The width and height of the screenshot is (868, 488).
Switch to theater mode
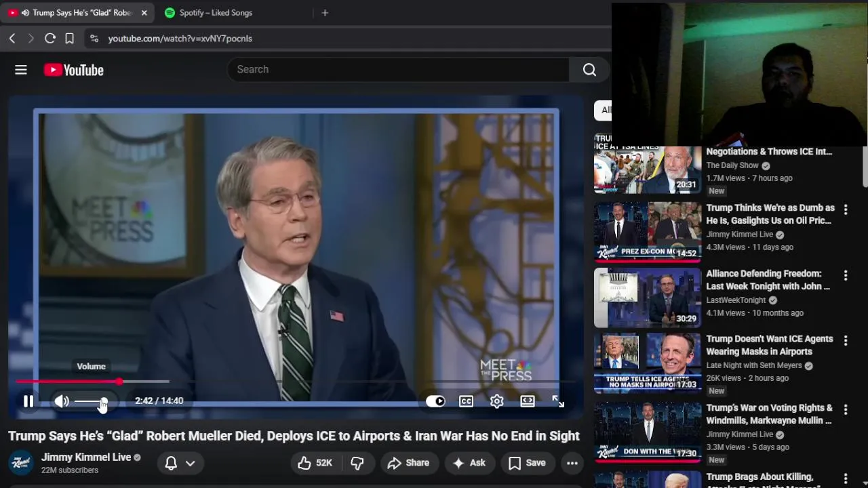tap(528, 401)
